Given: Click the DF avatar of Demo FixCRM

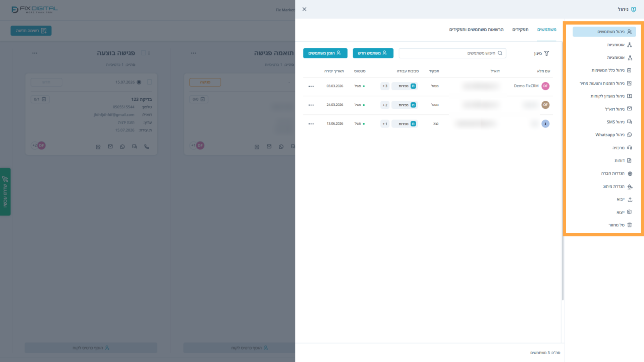Looking at the screenshot, I should [x=545, y=86].
